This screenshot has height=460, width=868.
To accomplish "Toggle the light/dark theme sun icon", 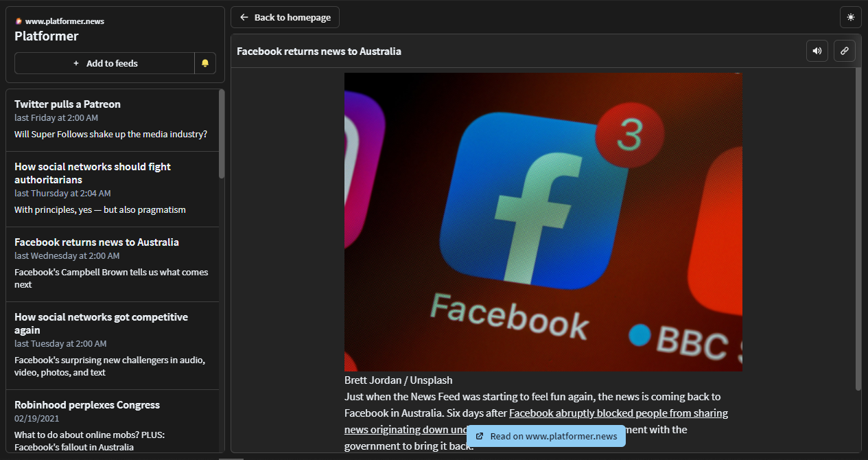I will [x=851, y=17].
